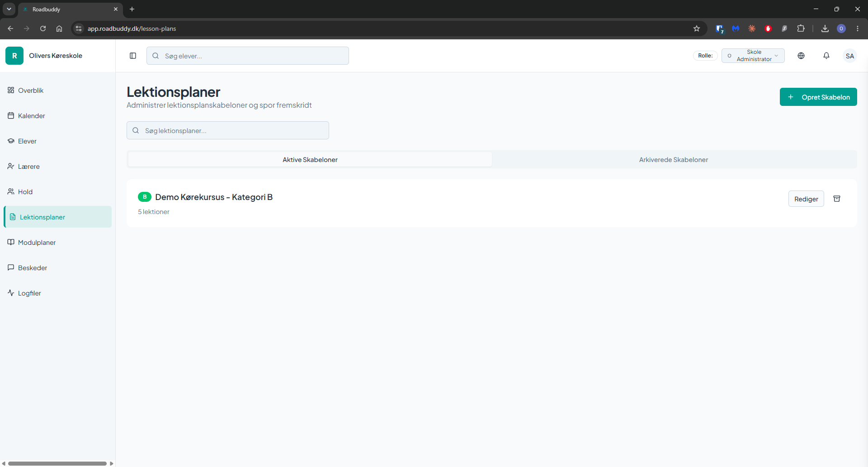Toggle the sidebar collapse icon
This screenshot has height=467, width=868.
click(133, 56)
